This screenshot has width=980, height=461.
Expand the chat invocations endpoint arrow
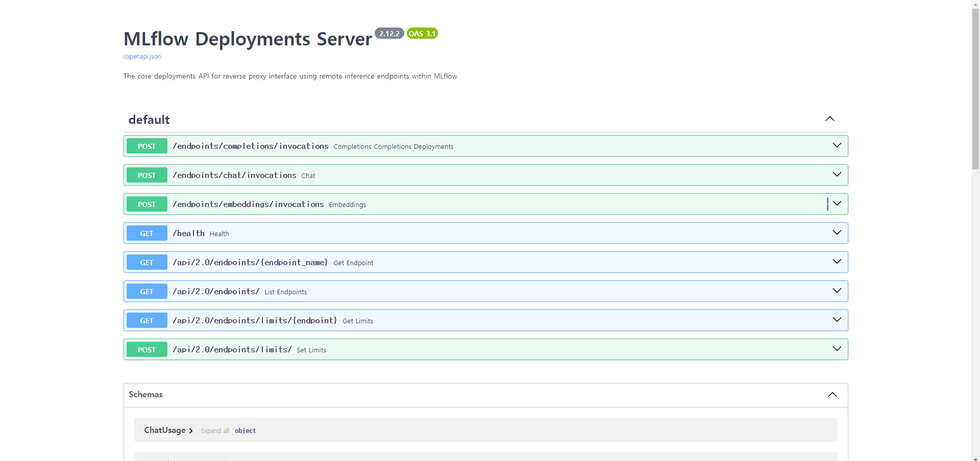[837, 174]
